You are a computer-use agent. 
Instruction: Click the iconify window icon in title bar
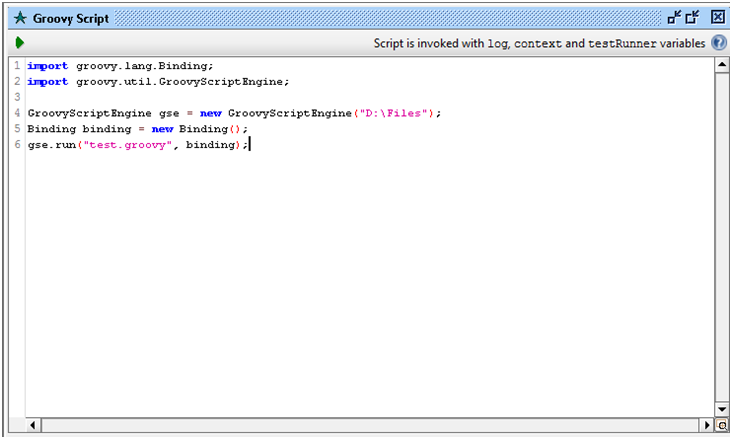point(674,17)
